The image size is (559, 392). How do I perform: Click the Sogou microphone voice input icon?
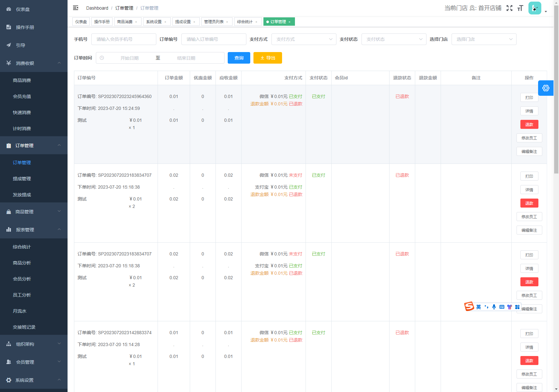[494, 307]
